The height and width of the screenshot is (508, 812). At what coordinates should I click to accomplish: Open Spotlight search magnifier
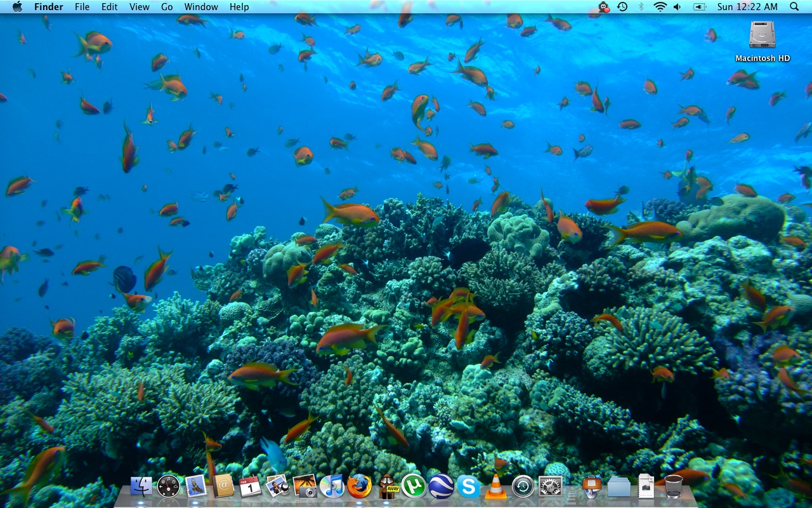[x=794, y=7]
